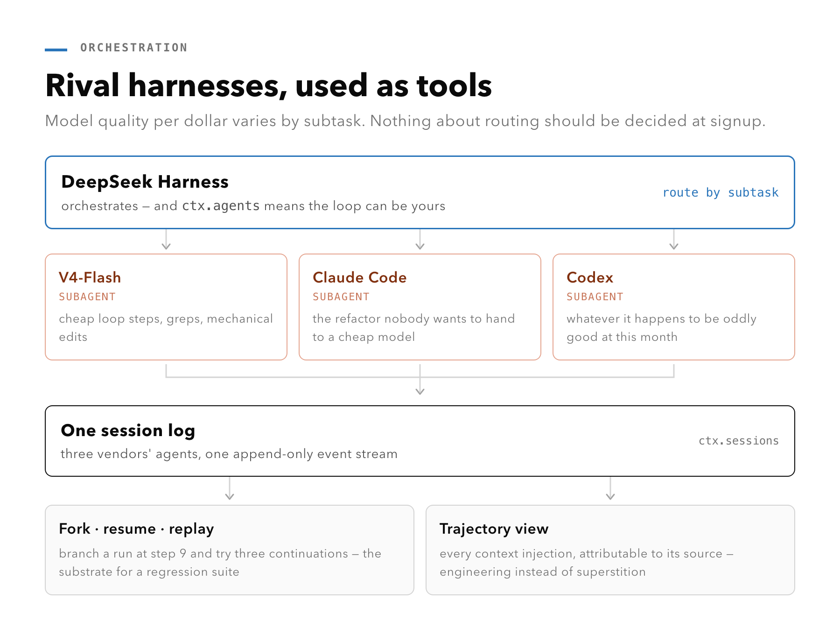Click the 'route by subtask' label
The height and width of the screenshot is (635, 840).
721,192
